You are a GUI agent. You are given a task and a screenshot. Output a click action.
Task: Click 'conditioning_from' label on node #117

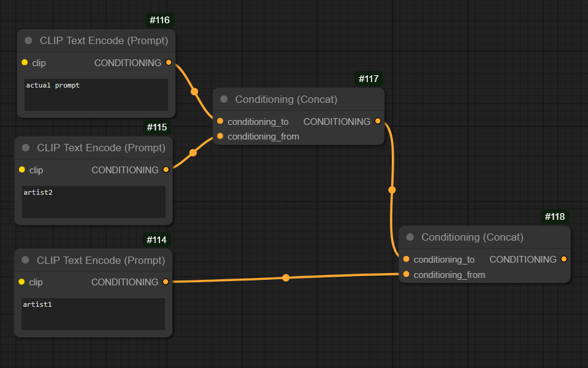tap(263, 137)
